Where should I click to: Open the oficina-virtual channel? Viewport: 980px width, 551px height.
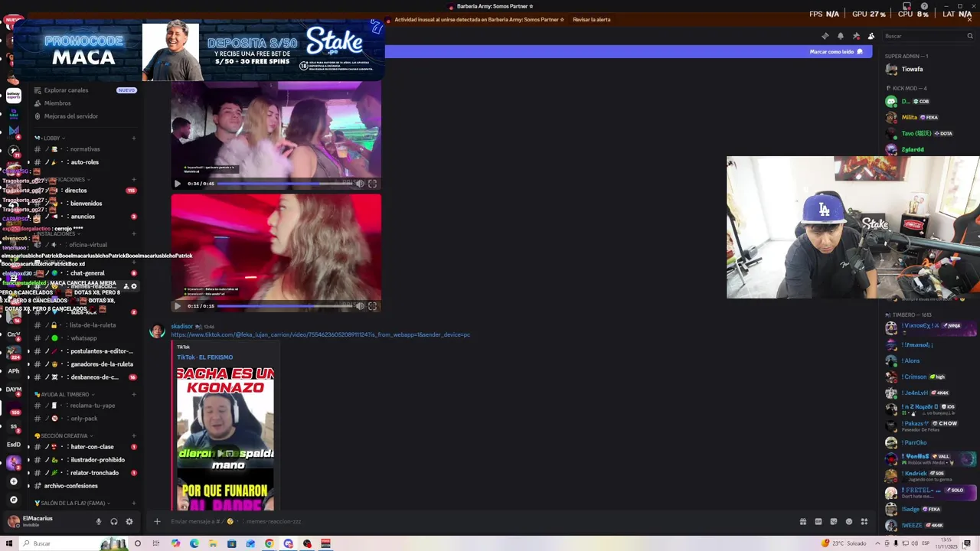[84, 245]
